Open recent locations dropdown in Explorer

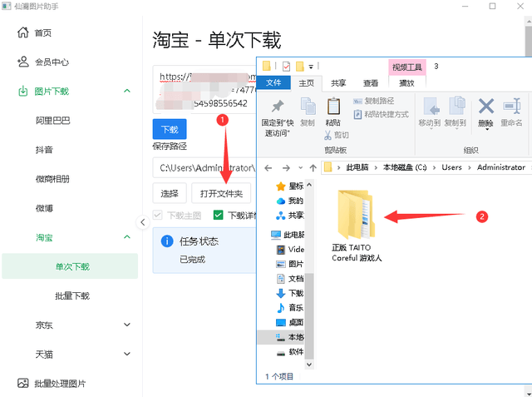tap(300, 168)
